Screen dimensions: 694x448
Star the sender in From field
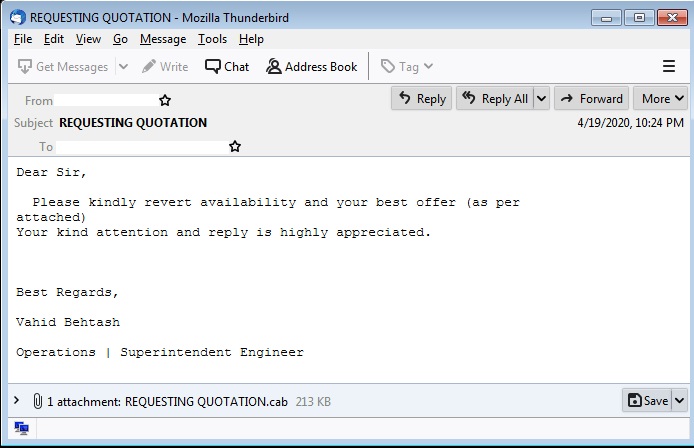pos(165,100)
